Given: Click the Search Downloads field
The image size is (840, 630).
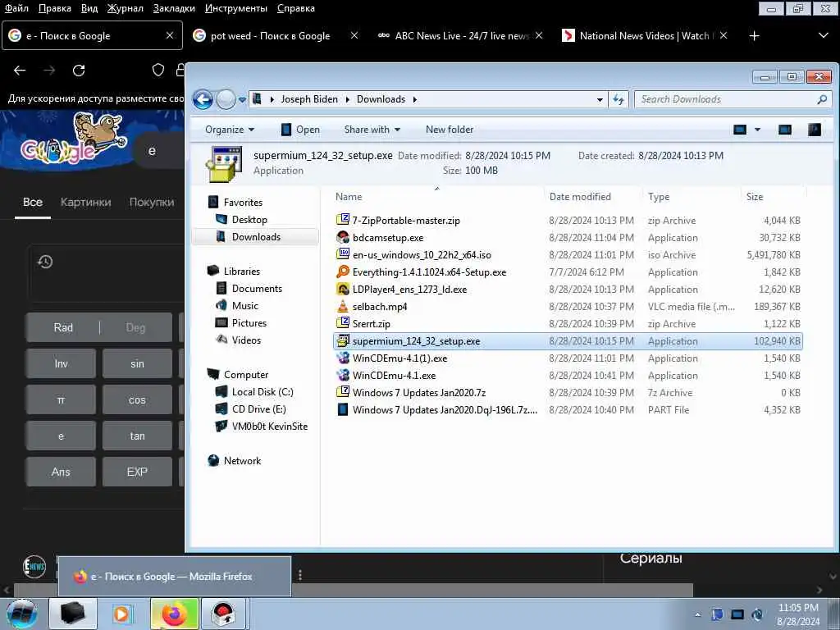Looking at the screenshot, I should pyautogui.click(x=733, y=99).
